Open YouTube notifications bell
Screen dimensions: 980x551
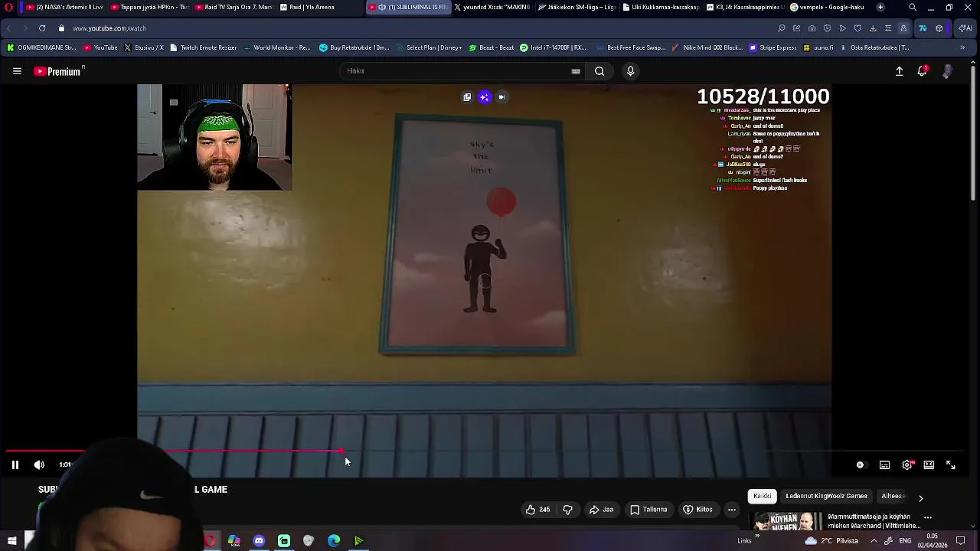tap(923, 71)
